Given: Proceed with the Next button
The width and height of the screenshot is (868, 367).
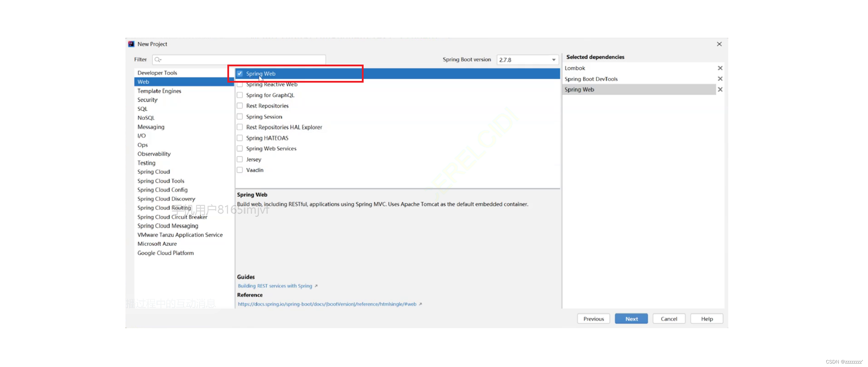Looking at the screenshot, I should 631,319.
